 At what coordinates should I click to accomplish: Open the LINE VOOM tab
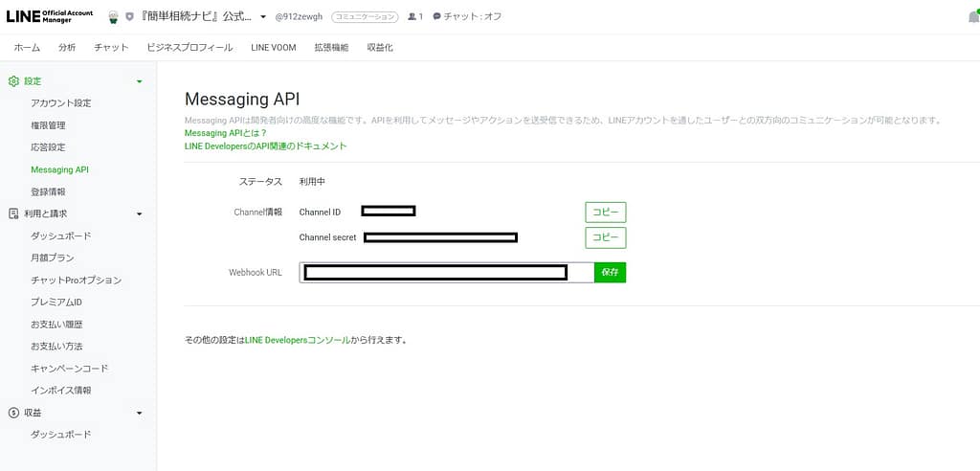coord(273,47)
